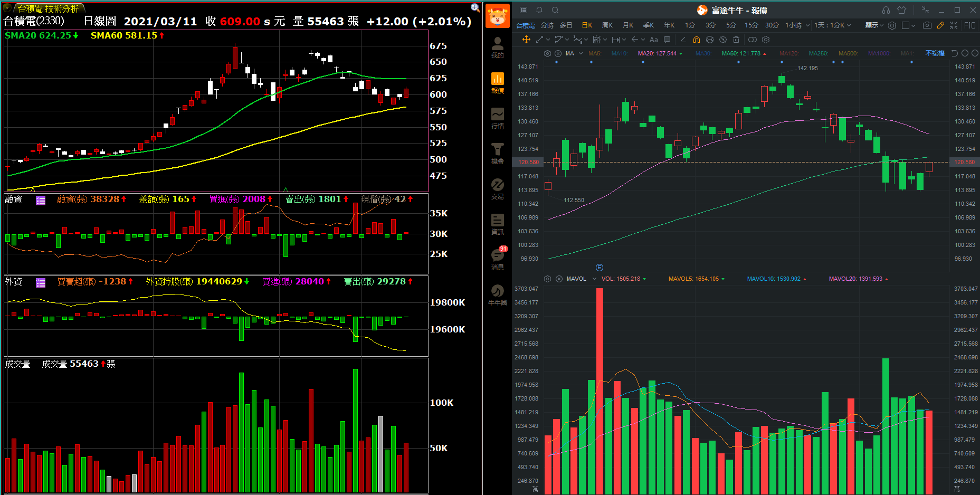Toggle the orange pencil drawing mode
Viewport: 980px width, 495px height.
click(940, 25)
